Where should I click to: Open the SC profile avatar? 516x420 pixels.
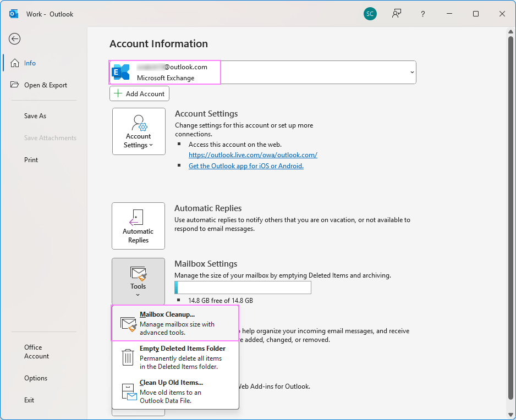(x=370, y=14)
